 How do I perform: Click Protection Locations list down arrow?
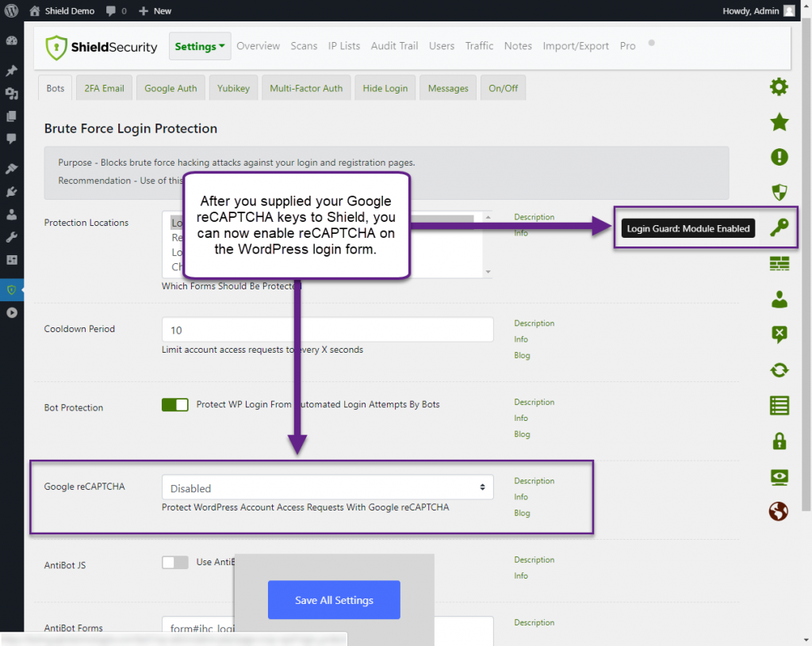coord(488,272)
